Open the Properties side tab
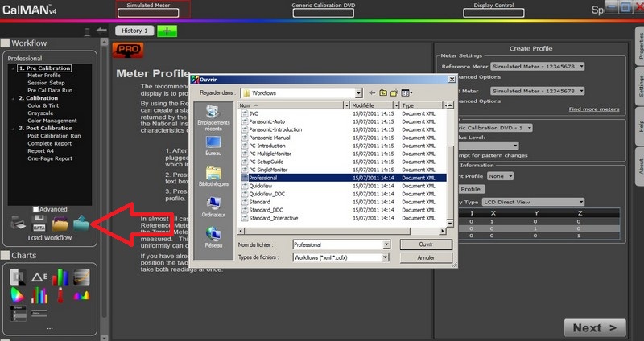Screen dimensions: 644x341 (639, 45)
